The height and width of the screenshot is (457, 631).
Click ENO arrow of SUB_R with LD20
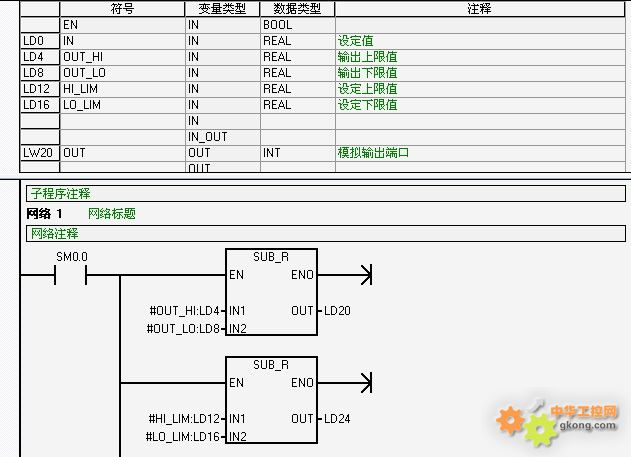366,275
